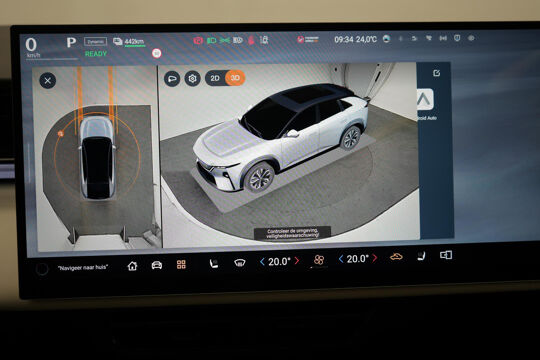Viewport: 540px width, 360px height.
Task: Tap the "Navigeer naar huis" voice prompt
Action: click(x=83, y=267)
